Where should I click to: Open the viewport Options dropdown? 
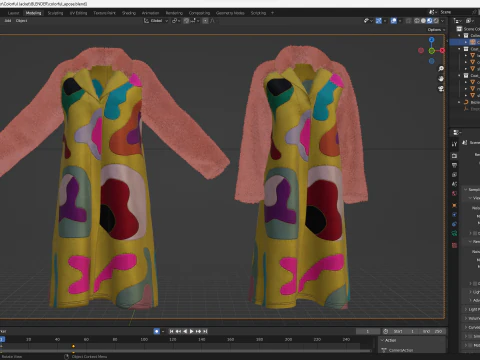[436, 30]
